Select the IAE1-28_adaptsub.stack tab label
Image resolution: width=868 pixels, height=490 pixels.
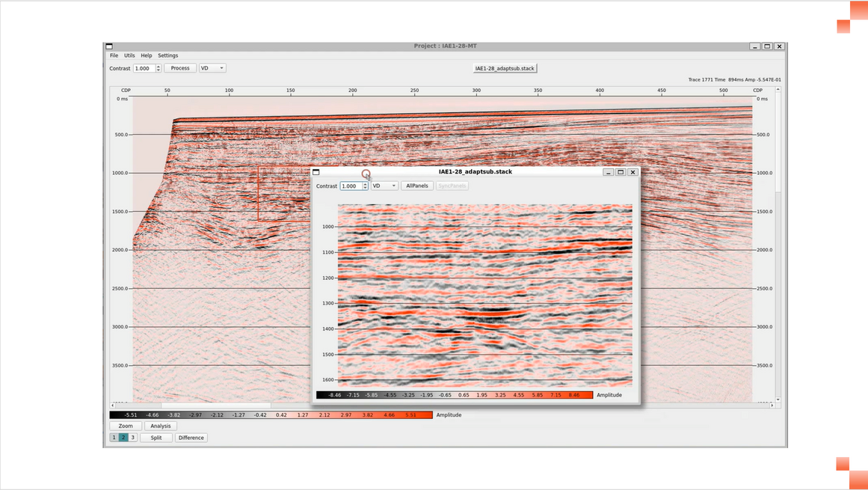pos(505,67)
